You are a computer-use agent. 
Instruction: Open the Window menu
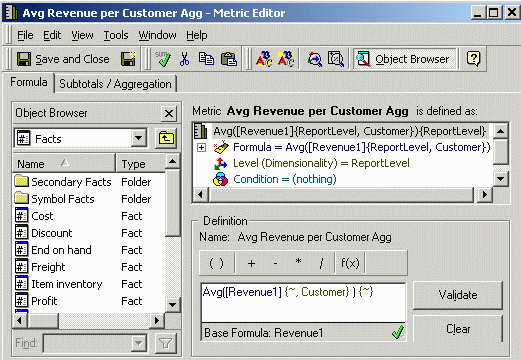coord(157,35)
